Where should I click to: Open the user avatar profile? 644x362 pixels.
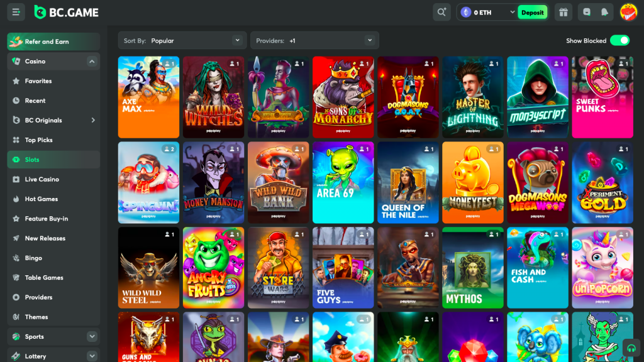click(628, 13)
